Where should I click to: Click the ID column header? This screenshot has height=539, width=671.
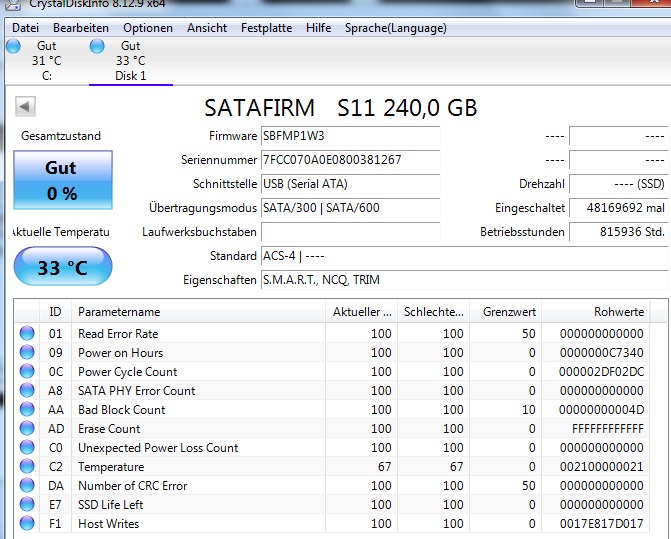[55, 312]
